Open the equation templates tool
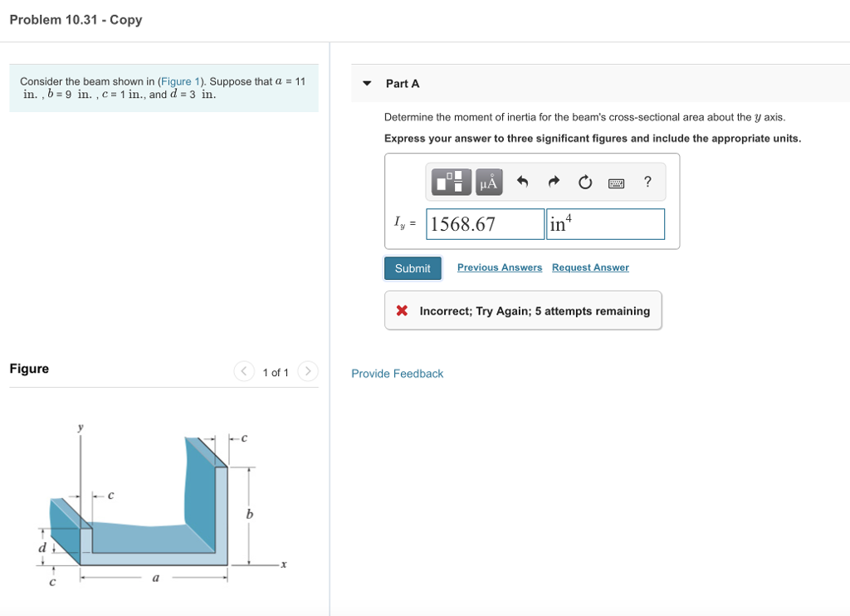Viewport: 850px width, 616px height. (x=451, y=181)
